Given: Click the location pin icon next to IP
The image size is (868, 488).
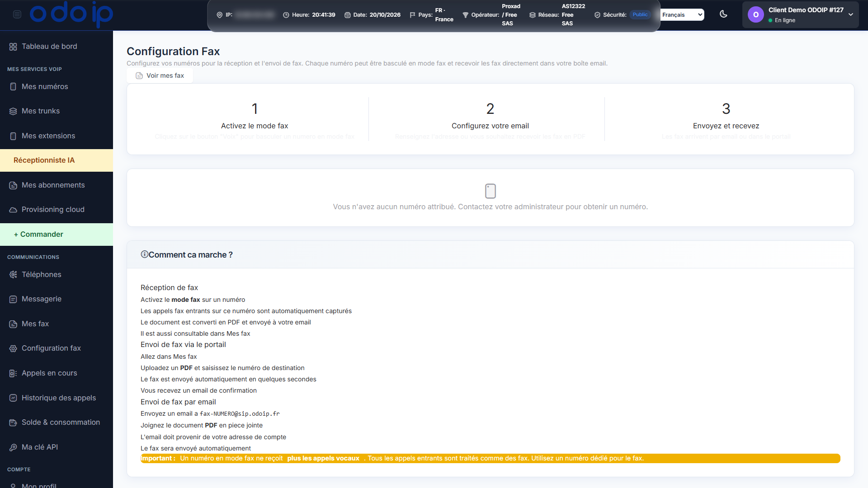Looking at the screenshot, I should tap(220, 15).
